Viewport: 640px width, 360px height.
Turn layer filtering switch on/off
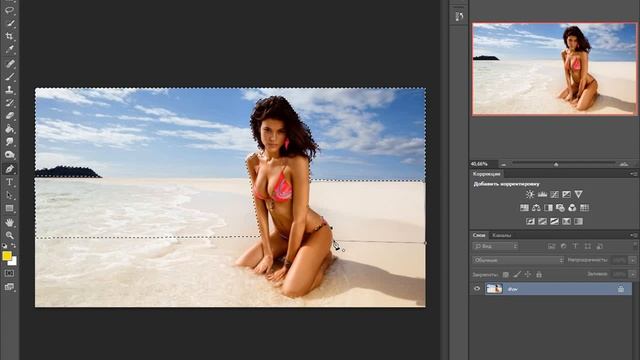coord(635,245)
